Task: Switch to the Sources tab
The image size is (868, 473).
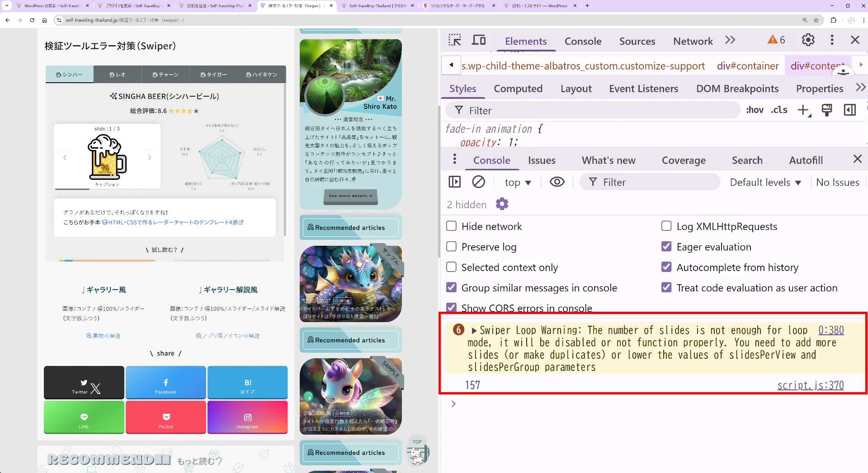Action: pos(637,41)
